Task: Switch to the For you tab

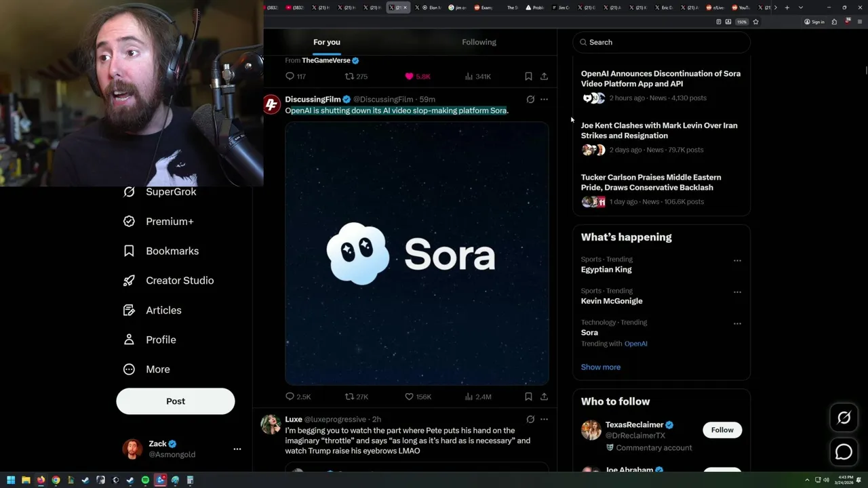Action: [327, 42]
